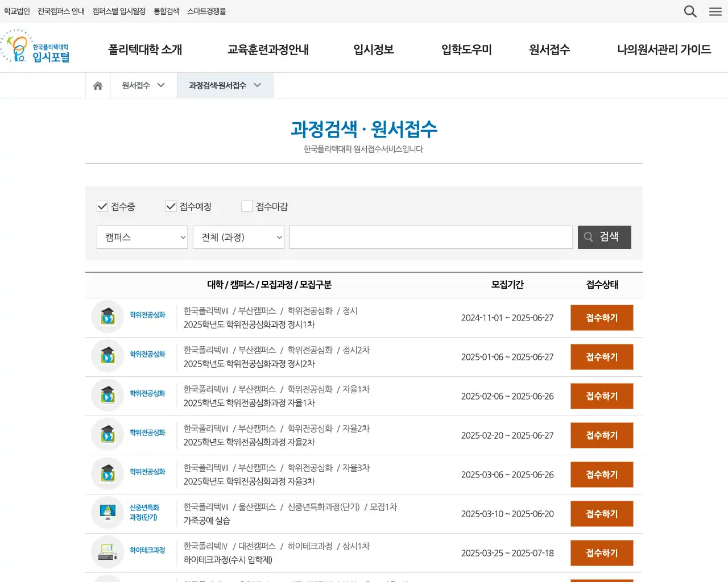Viewport: 728px width, 582px height.
Task: Click monitor icon for 신중년특화과정 row
Action: point(107,513)
